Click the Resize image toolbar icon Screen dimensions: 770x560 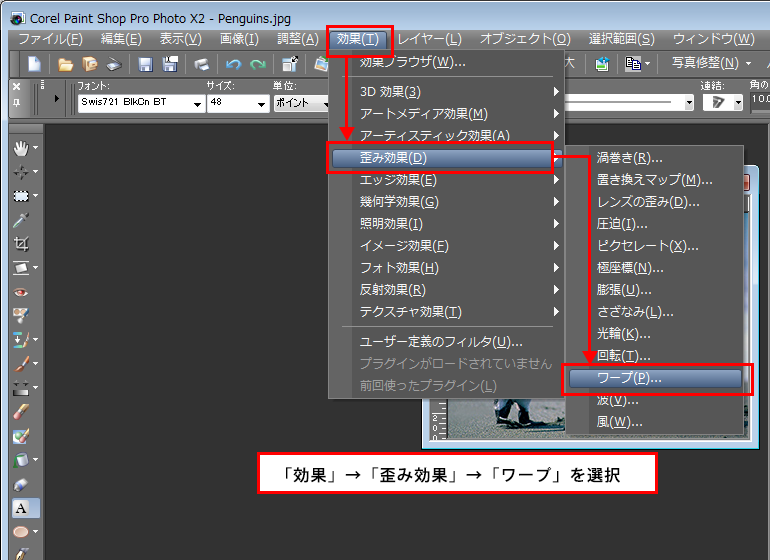(290, 64)
